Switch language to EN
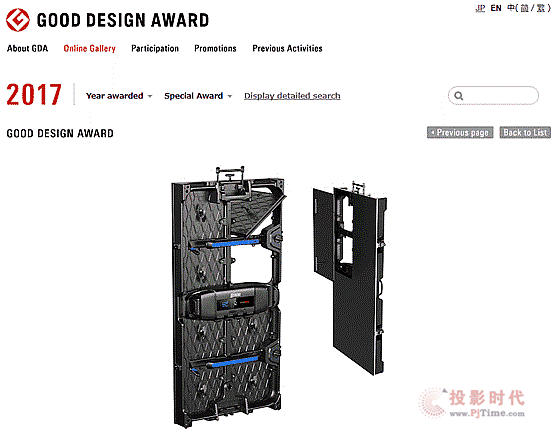Screen dimensions: 554x436 [496, 8]
